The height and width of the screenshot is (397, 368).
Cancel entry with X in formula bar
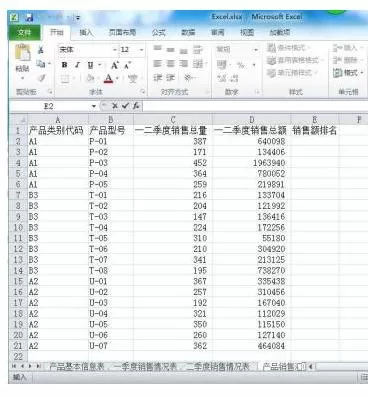[115, 106]
